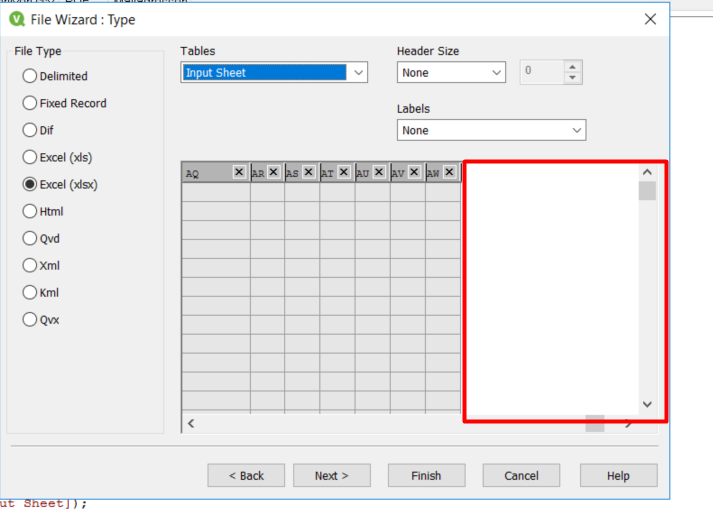713x517 pixels.
Task: Select the Xml file type
Action: [x=41, y=266]
